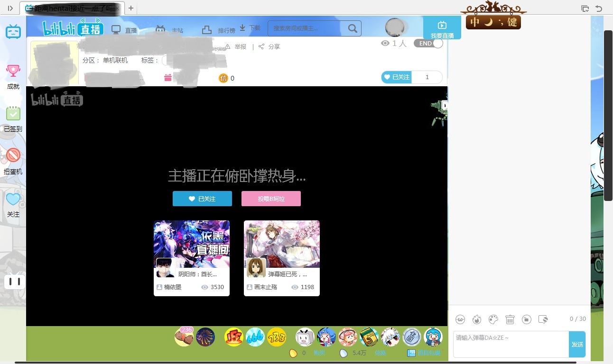Click the yellow 信 credit icon
This screenshot has height=364, width=613.
(x=223, y=78)
